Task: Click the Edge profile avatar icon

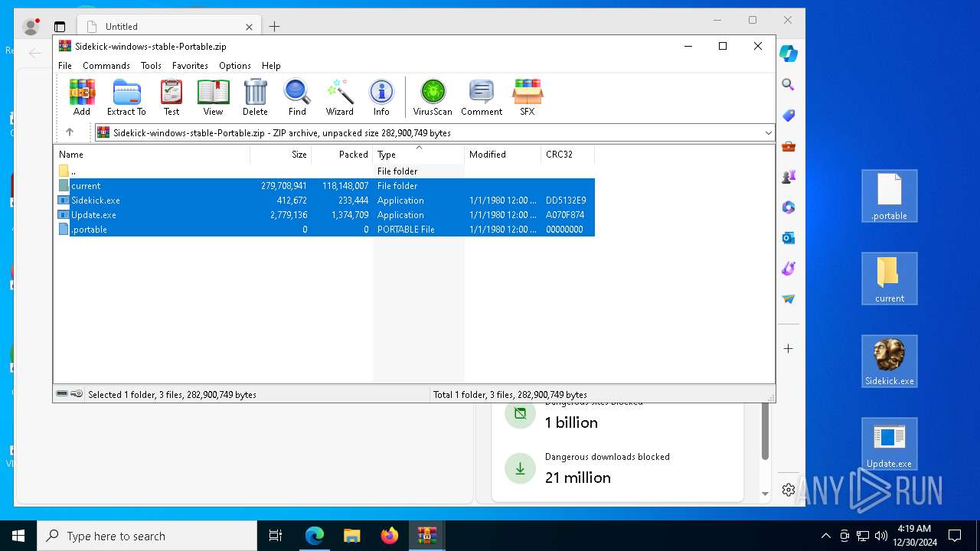Action: tap(31, 27)
